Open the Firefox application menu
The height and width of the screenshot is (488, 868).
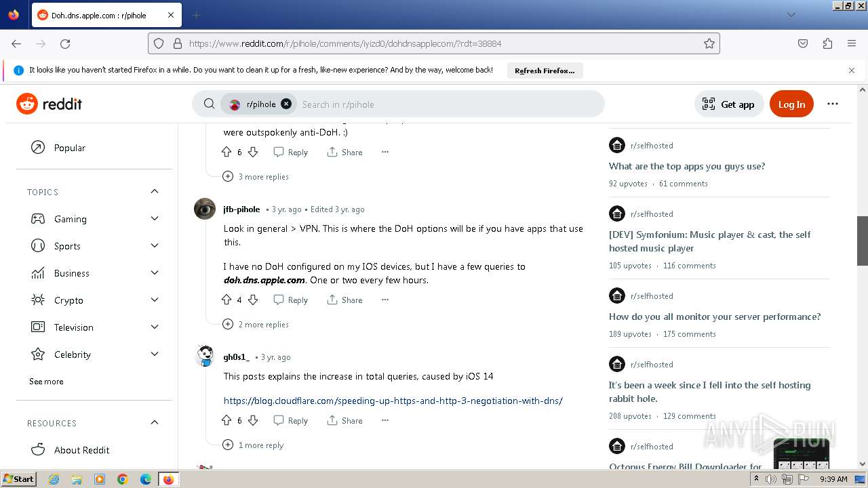(x=852, y=43)
